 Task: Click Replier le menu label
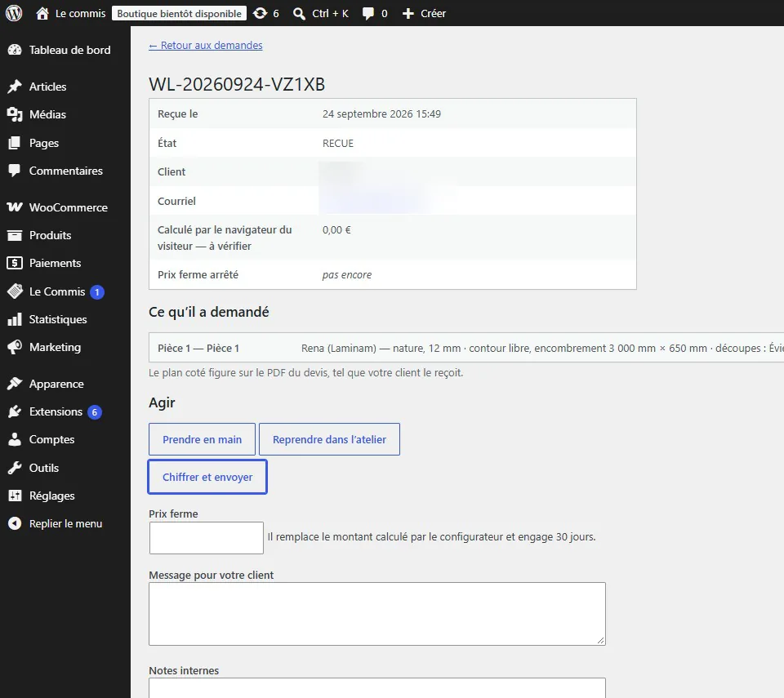pyautogui.click(x=65, y=523)
